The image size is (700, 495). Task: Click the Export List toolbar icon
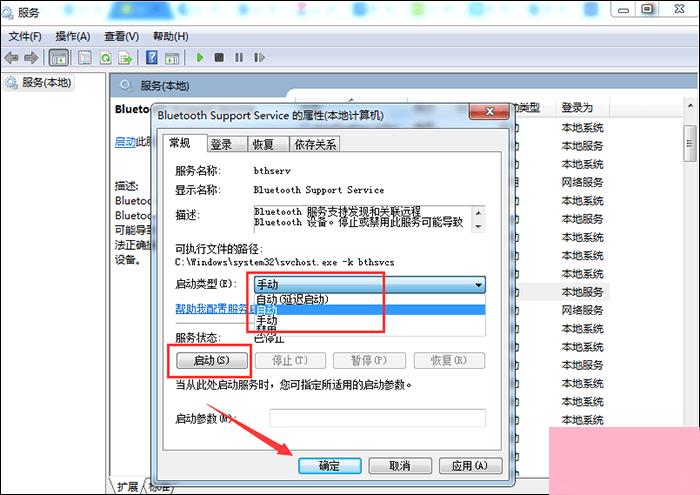(x=125, y=58)
